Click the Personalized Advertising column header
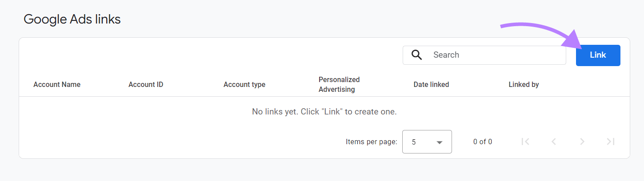 pyautogui.click(x=339, y=84)
